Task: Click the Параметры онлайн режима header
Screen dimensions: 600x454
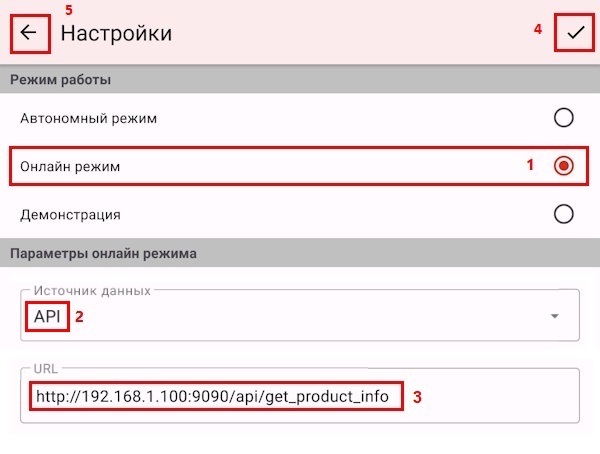Action: 103,253
